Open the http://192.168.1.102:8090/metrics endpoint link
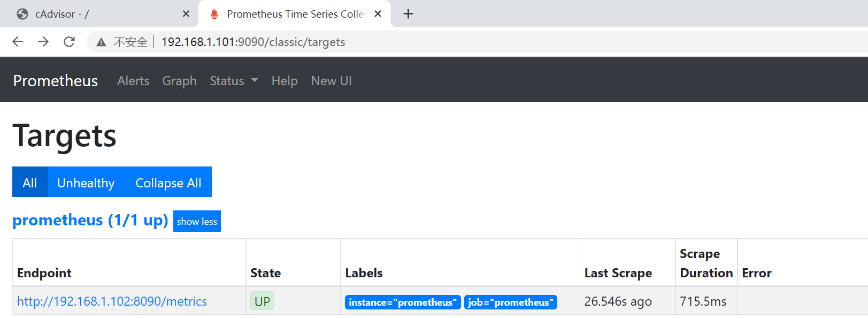The width and height of the screenshot is (868, 318). click(x=112, y=301)
